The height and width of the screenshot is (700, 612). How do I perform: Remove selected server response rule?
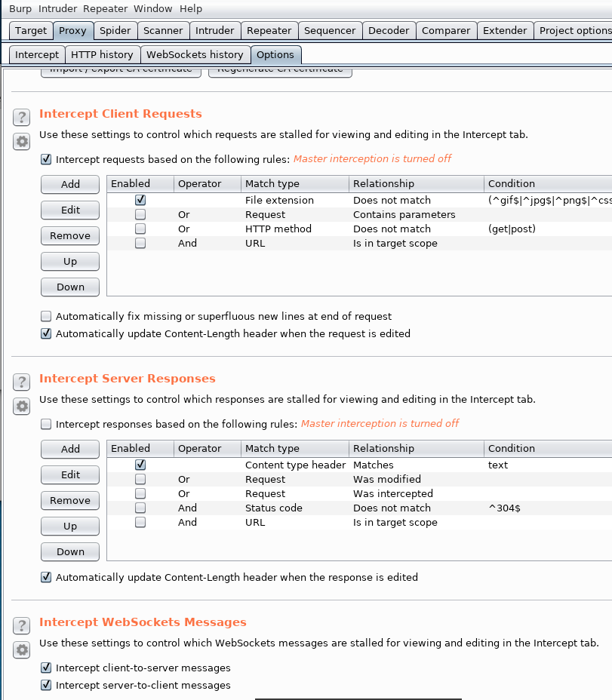(70, 500)
